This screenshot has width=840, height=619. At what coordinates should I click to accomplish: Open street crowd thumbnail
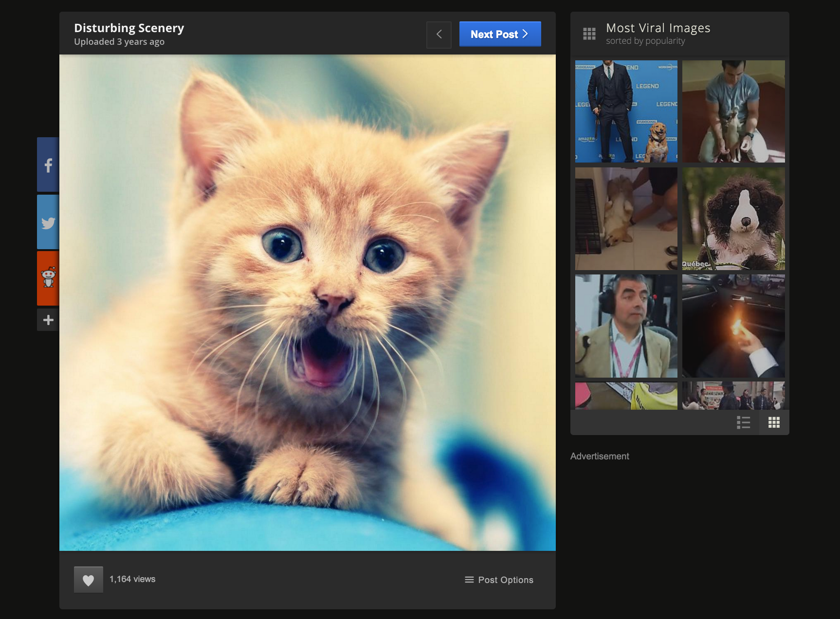tap(733, 396)
